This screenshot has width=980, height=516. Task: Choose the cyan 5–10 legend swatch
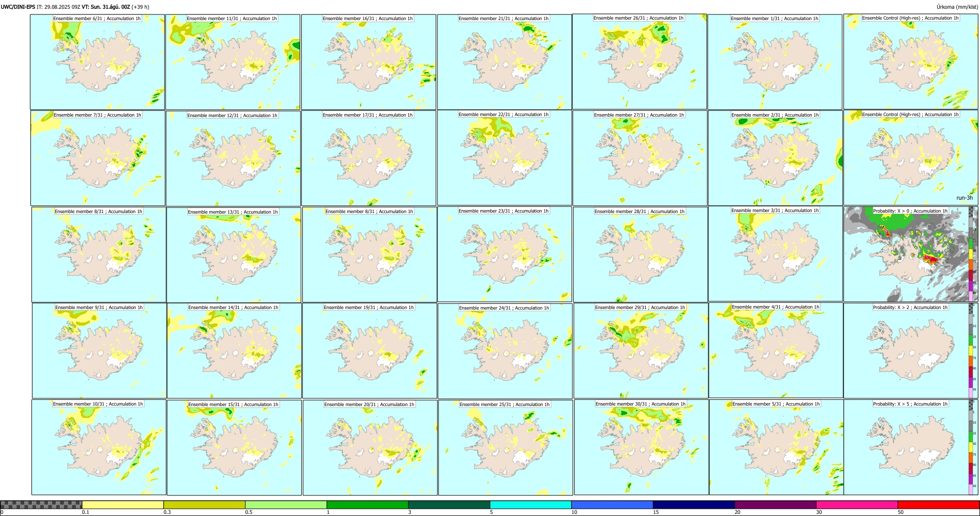(531, 505)
